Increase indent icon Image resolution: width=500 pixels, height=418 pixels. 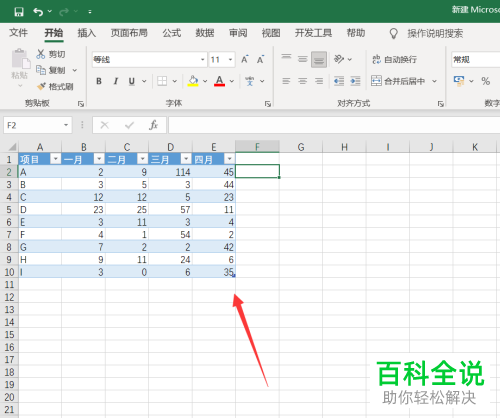click(x=355, y=81)
